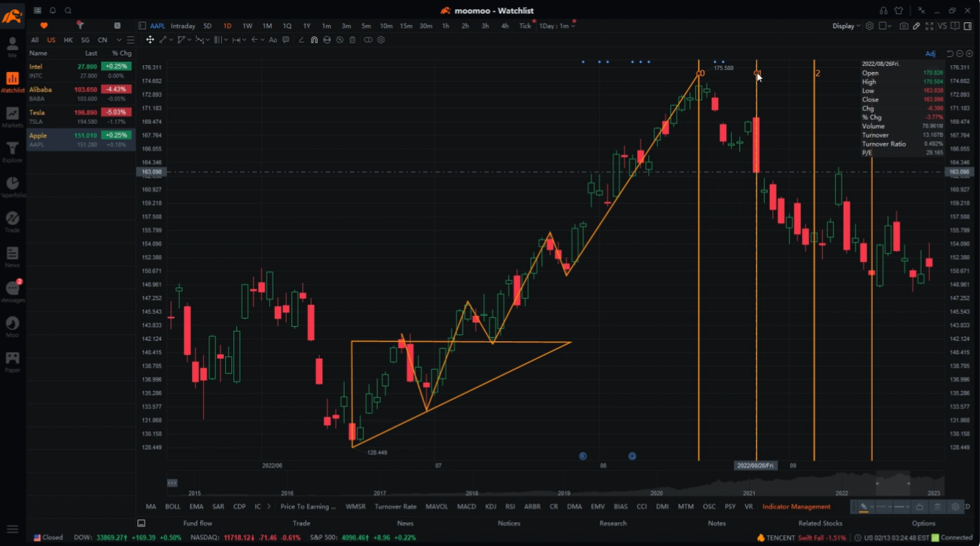Open the Display dropdown

(846, 26)
